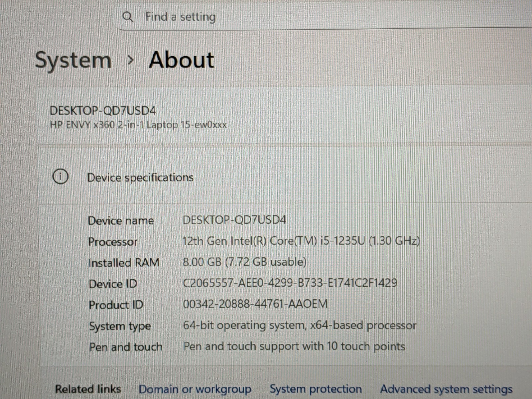
Task: Click the System type label
Action: 120,327
